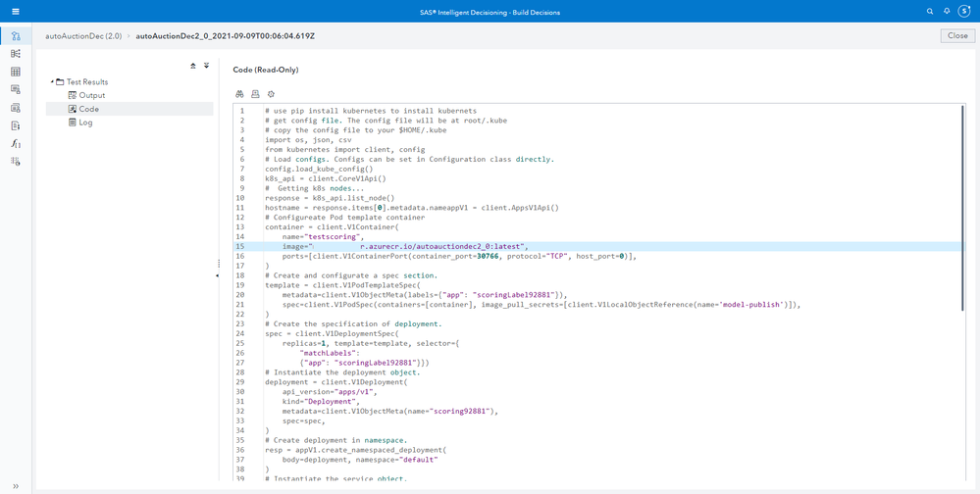Click the middle code toolbar icon beside the binoculars

click(255, 94)
